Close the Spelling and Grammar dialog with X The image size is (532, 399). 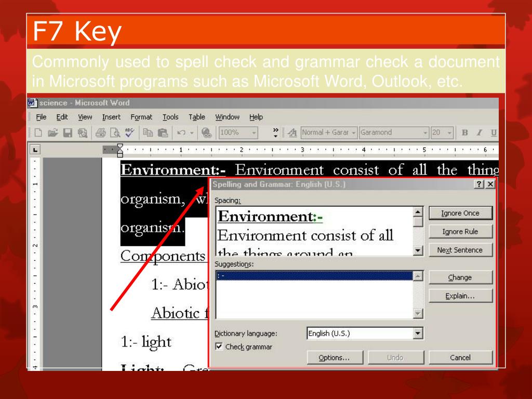pos(490,184)
